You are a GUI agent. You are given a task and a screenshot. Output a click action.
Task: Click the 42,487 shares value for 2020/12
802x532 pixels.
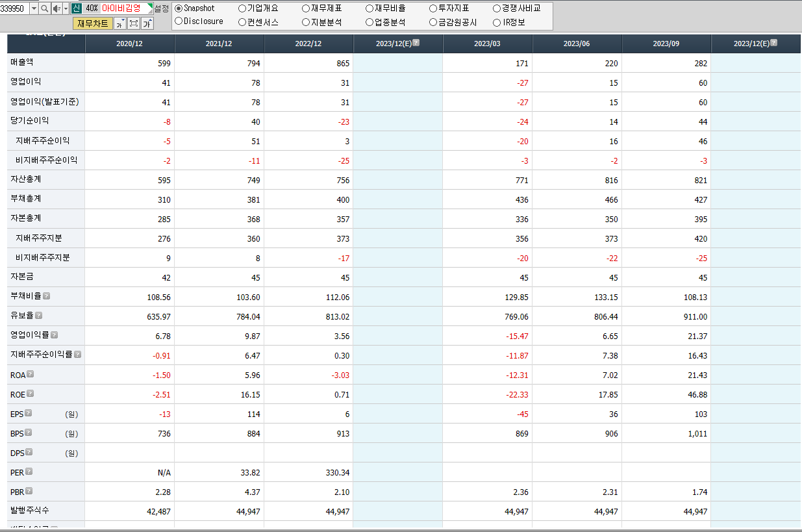(x=159, y=511)
